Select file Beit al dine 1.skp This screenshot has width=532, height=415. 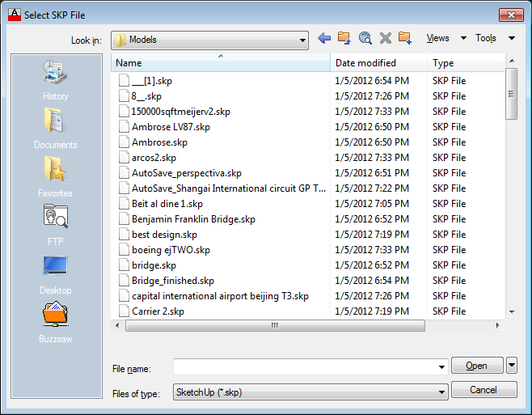(167, 204)
